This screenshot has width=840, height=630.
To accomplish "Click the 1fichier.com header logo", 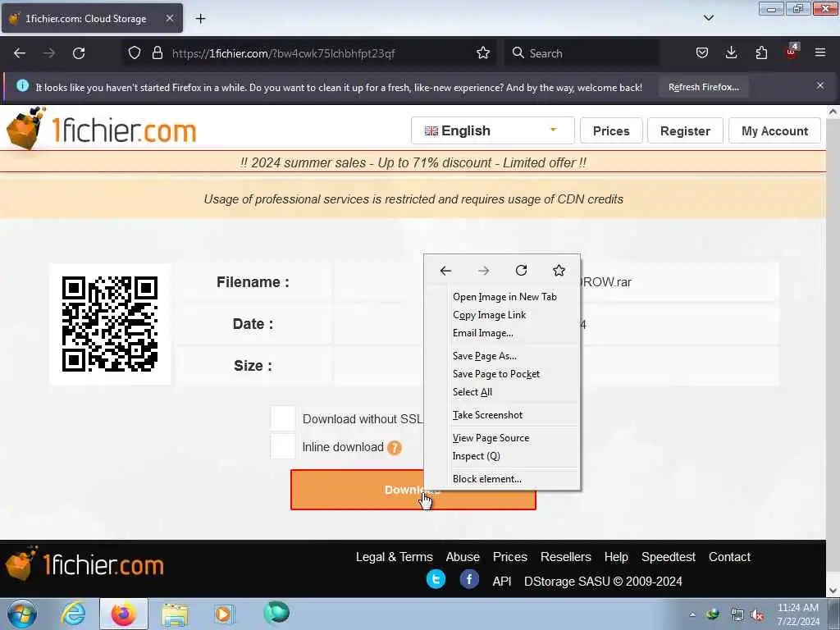I will 102,129.
